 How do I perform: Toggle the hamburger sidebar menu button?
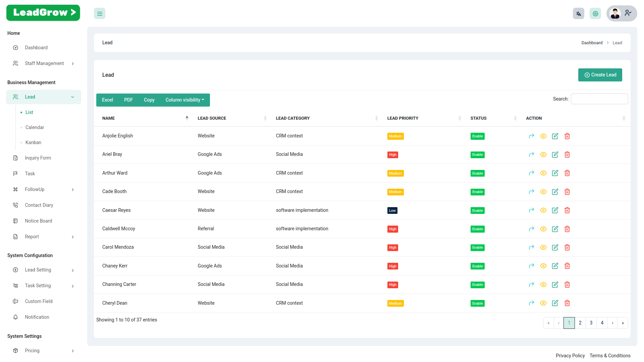(100, 14)
